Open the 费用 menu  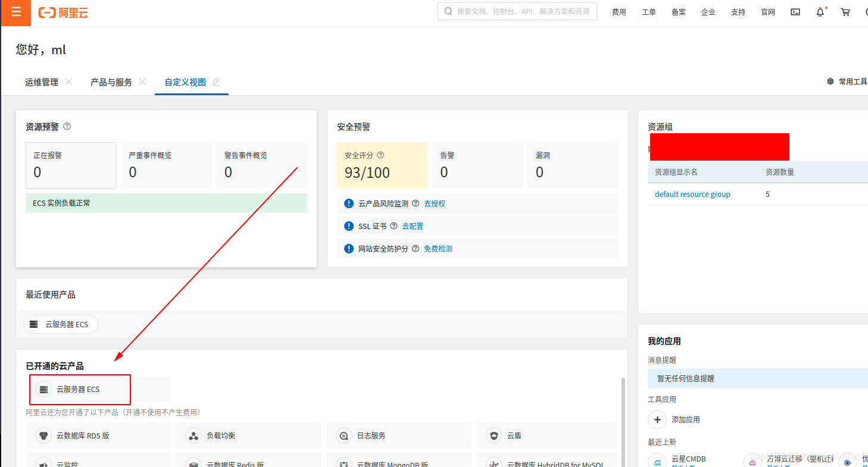click(619, 12)
